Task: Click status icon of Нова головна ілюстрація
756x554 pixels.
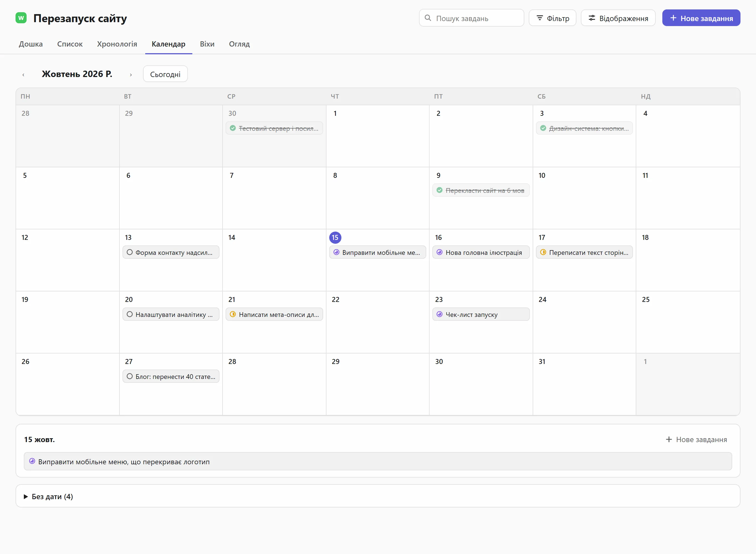Action: click(x=439, y=252)
